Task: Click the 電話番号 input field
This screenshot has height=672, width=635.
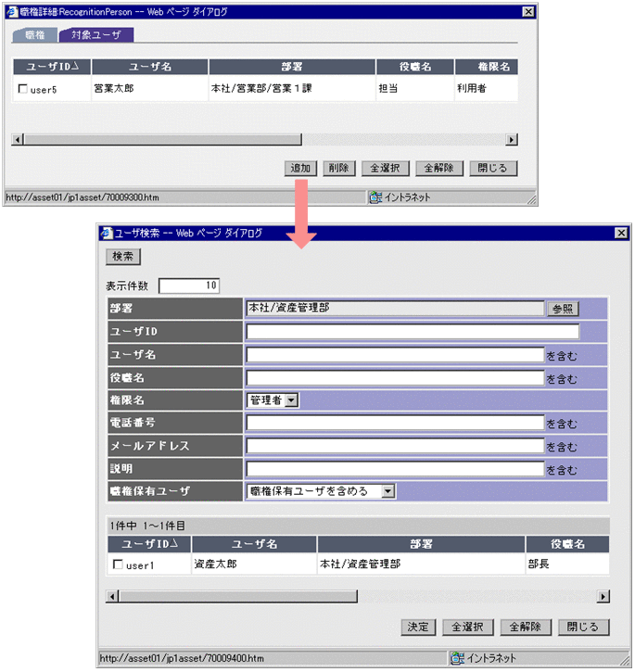Action: [395, 423]
